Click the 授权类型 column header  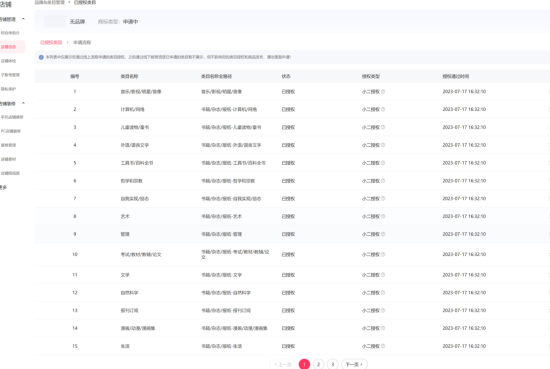click(371, 76)
